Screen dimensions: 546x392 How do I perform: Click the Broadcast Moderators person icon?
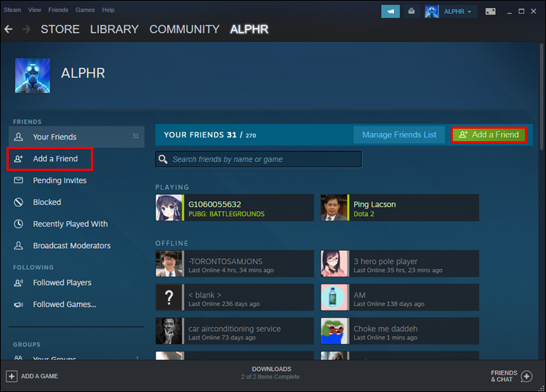(18, 246)
